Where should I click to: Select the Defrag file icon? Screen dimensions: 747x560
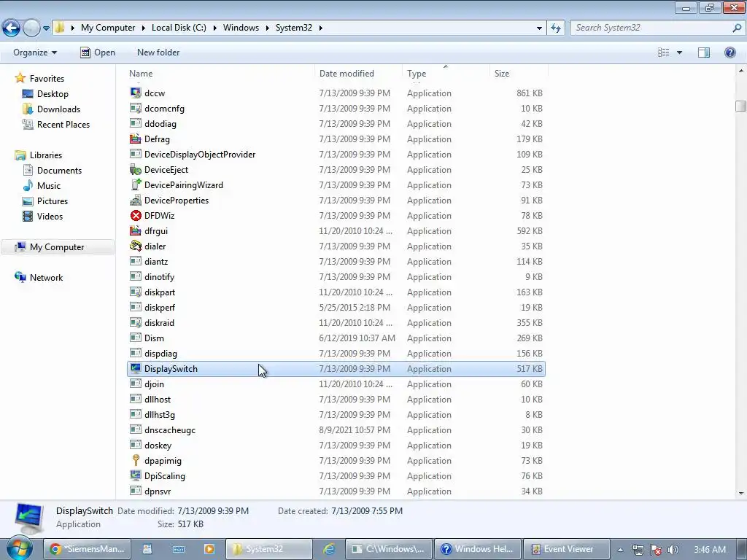coord(136,139)
